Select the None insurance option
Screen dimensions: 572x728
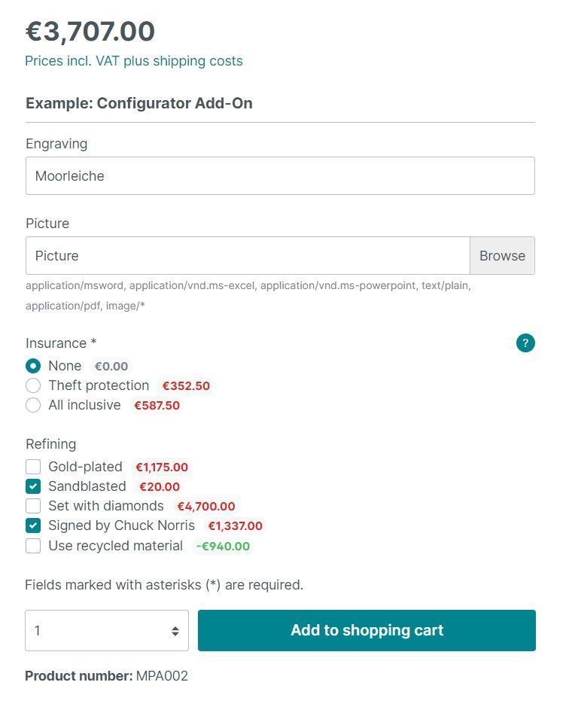tap(33, 366)
